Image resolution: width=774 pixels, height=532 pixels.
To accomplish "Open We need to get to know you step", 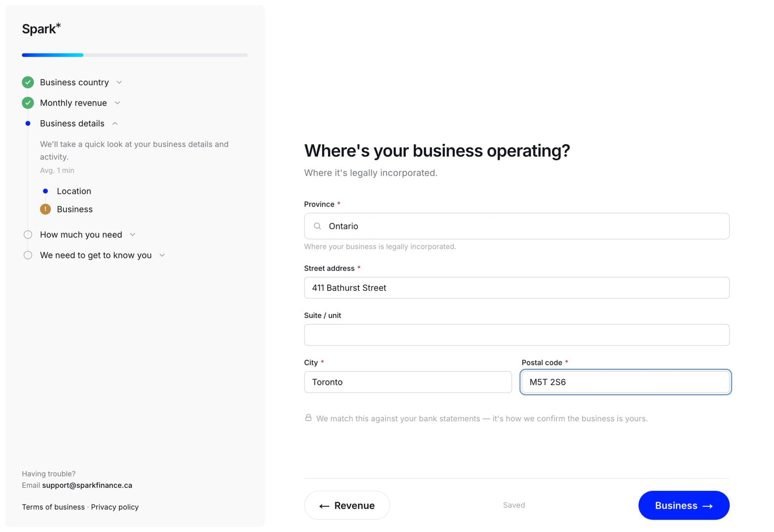I will click(x=96, y=255).
